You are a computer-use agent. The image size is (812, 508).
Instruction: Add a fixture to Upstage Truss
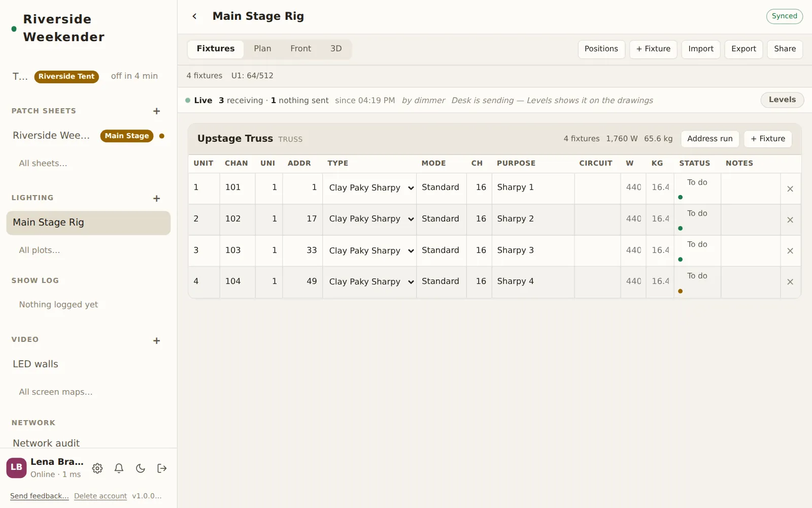(768, 139)
